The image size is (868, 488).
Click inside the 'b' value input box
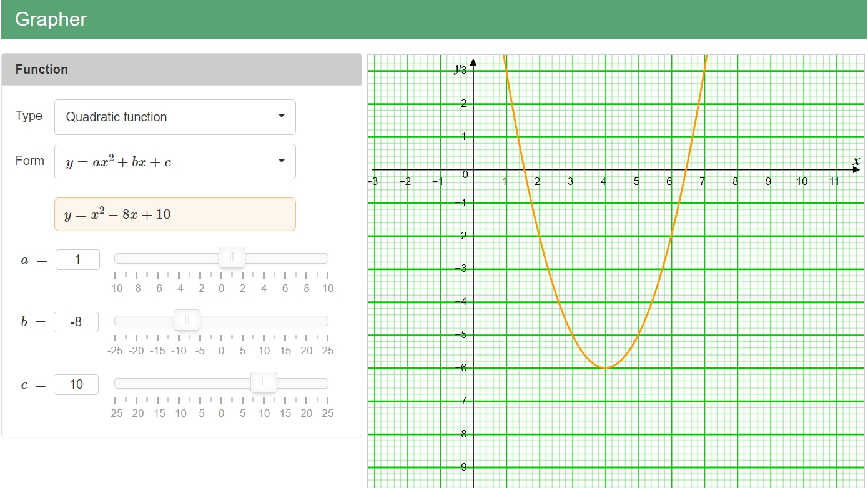[76, 322]
